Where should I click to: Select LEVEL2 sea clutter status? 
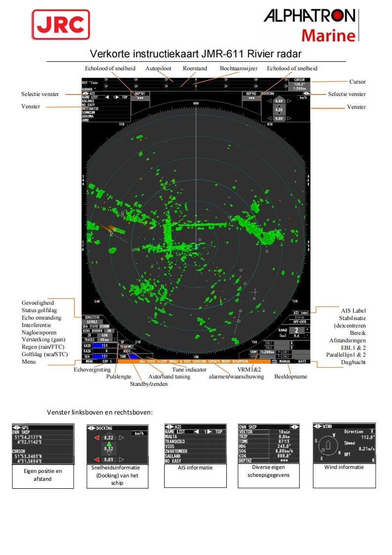pos(92,322)
